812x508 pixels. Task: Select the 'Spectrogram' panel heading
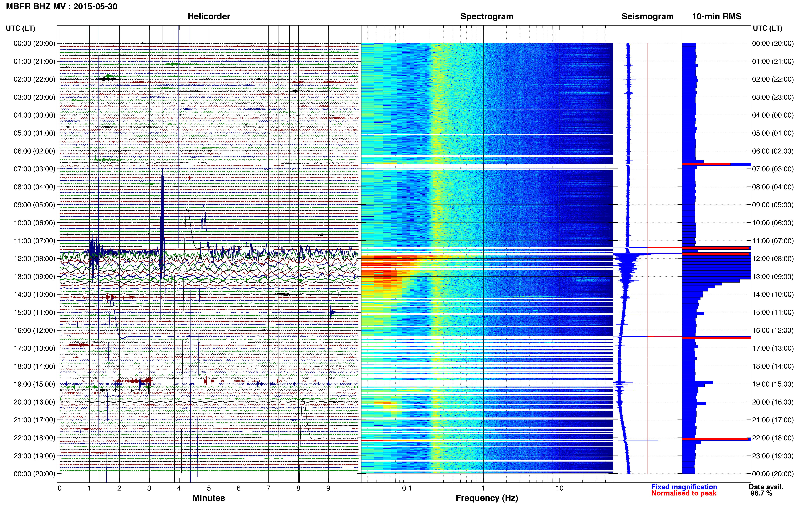(x=487, y=16)
